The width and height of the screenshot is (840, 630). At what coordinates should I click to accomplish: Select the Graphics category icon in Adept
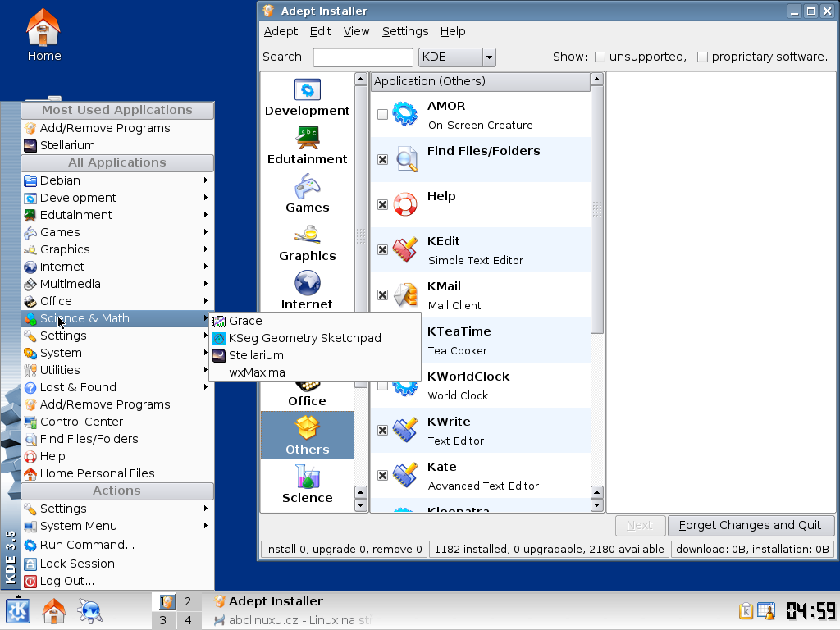(x=308, y=235)
